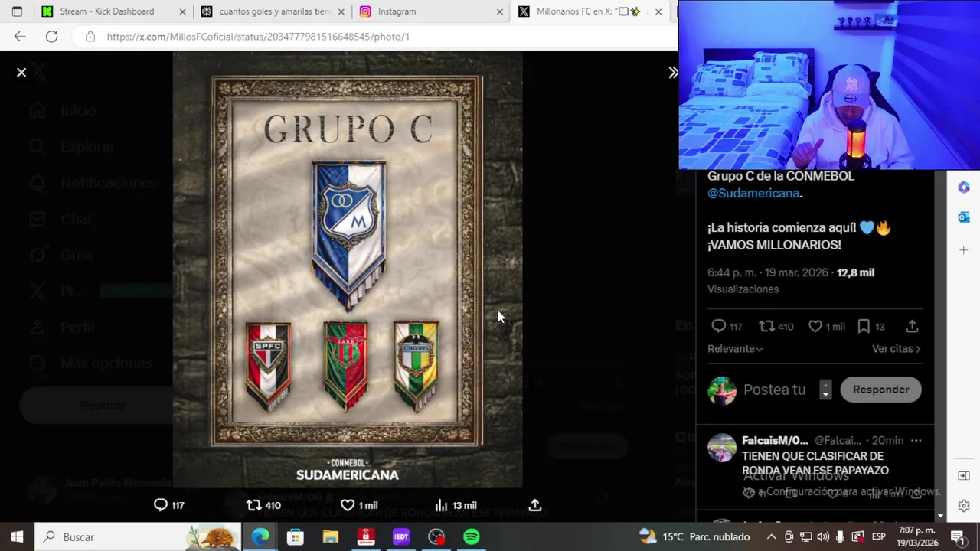Show hidden system tray icons chevron
980x551 pixels.
coord(771,537)
